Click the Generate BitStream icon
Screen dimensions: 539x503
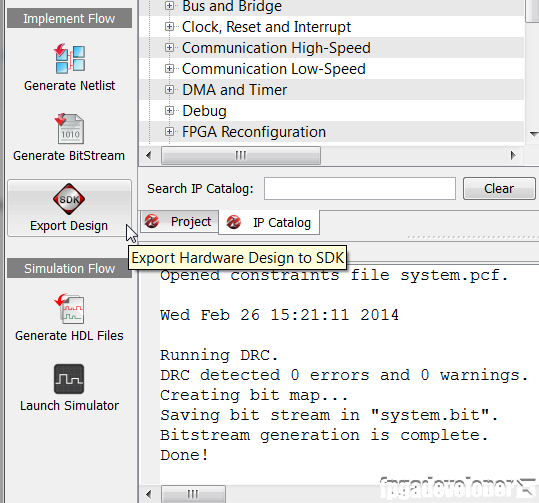(69, 129)
